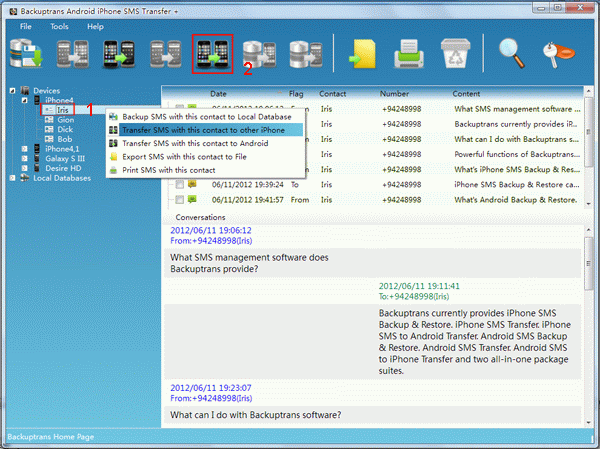The width and height of the screenshot is (600, 449).
Task: Sort messages by the Content column header
Action: [466, 94]
